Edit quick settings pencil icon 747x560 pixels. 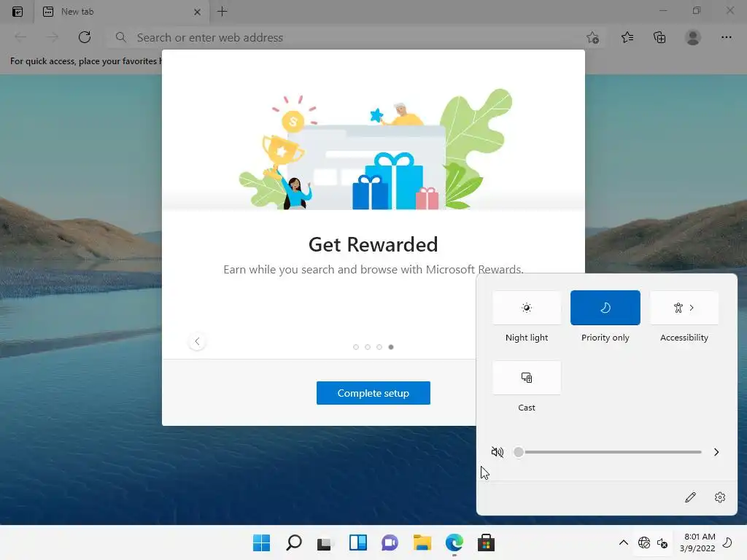[x=690, y=497]
